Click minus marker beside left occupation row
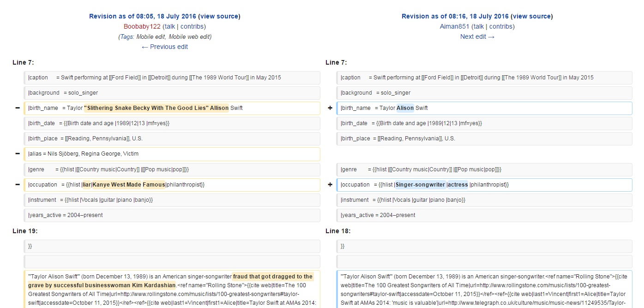Screen dimensions: 644x308 tap(18, 185)
